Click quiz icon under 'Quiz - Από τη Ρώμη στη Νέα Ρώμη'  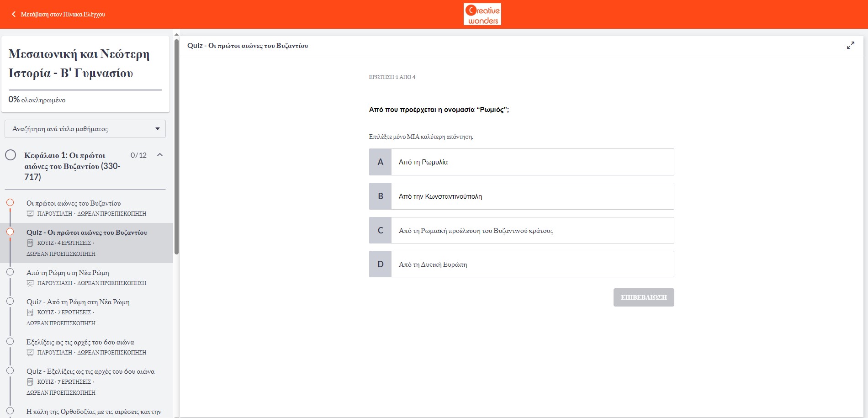[x=30, y=312]
